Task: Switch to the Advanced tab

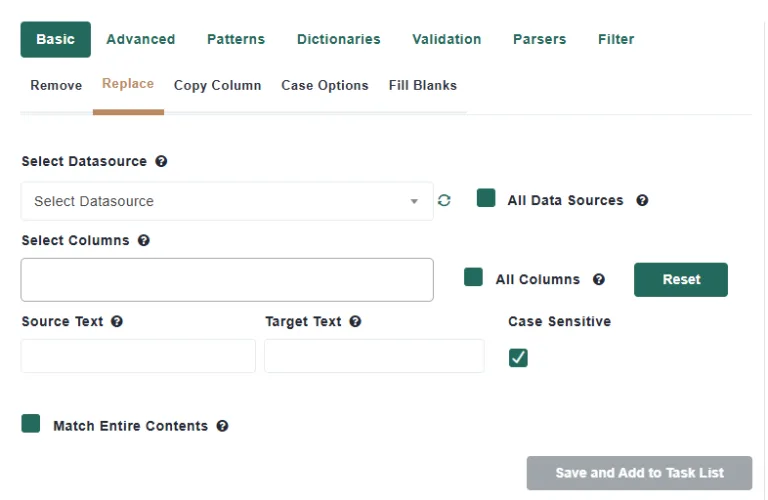Action: pos(141,39)
